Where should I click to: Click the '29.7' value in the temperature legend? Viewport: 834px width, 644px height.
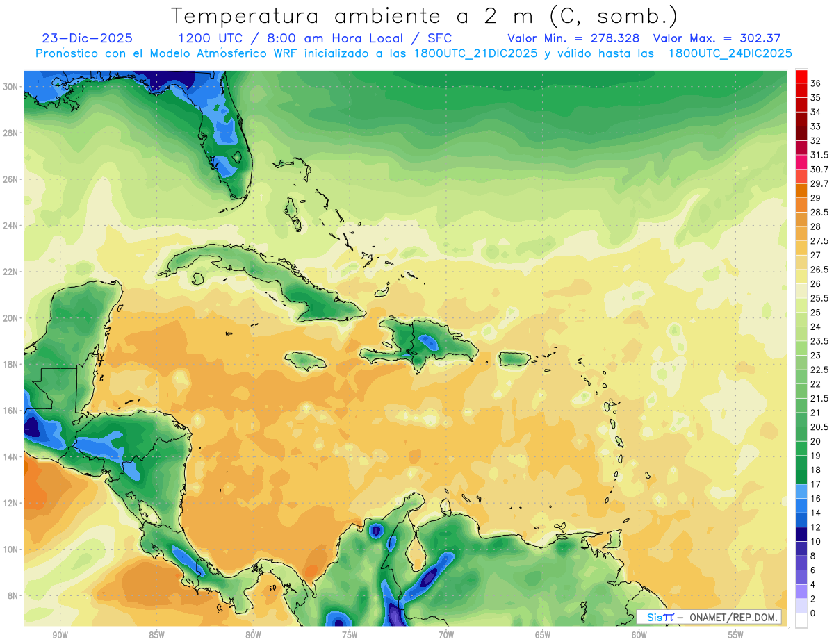click(819, 183)
